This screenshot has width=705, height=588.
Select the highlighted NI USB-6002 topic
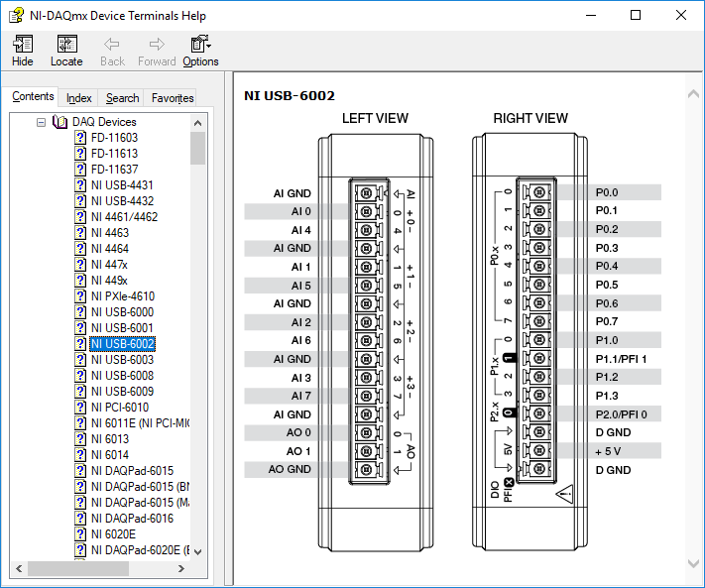click(x=122, y=344)
